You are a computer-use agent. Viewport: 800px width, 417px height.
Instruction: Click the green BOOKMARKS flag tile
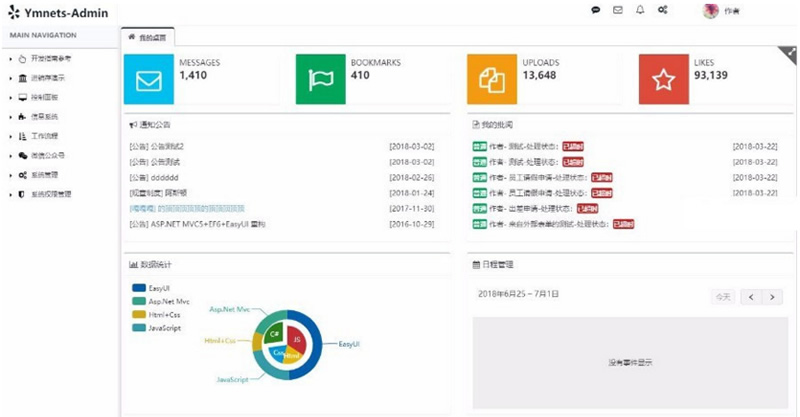coord(321,80)
